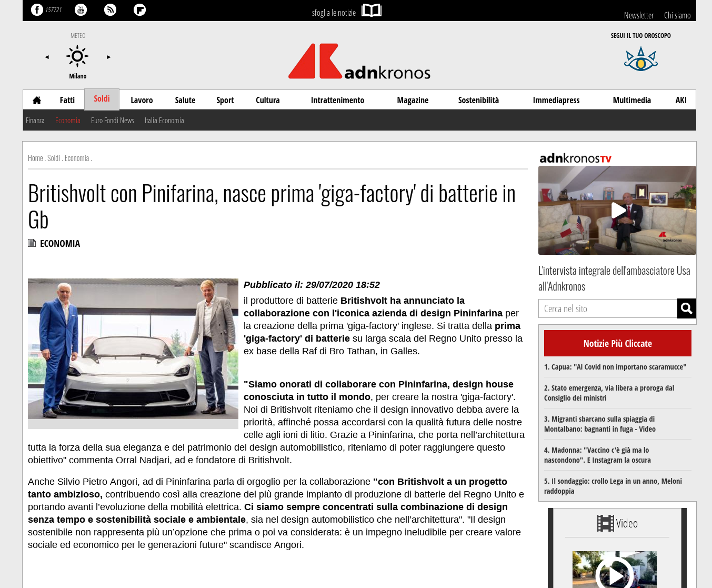Image resolution: width=712 pixels, height=588 pixels.
Task: Open the Flipboard icon
Action: [x=139, y=9]
